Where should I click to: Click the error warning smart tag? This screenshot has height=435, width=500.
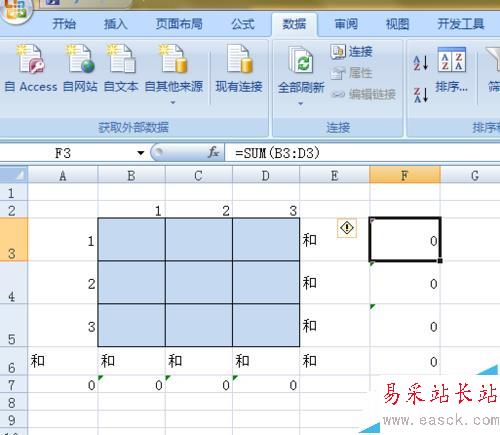(x=347, y=228)
